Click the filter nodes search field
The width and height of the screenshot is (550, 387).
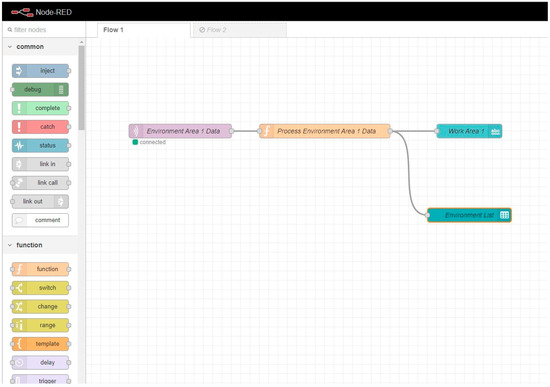pyautogui.click(x=44, y=30)
